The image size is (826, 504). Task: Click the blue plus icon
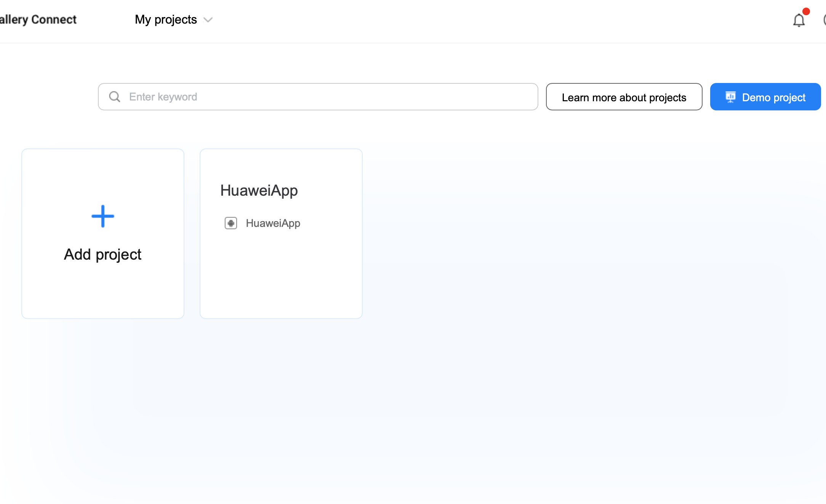(x=103, y=216)
